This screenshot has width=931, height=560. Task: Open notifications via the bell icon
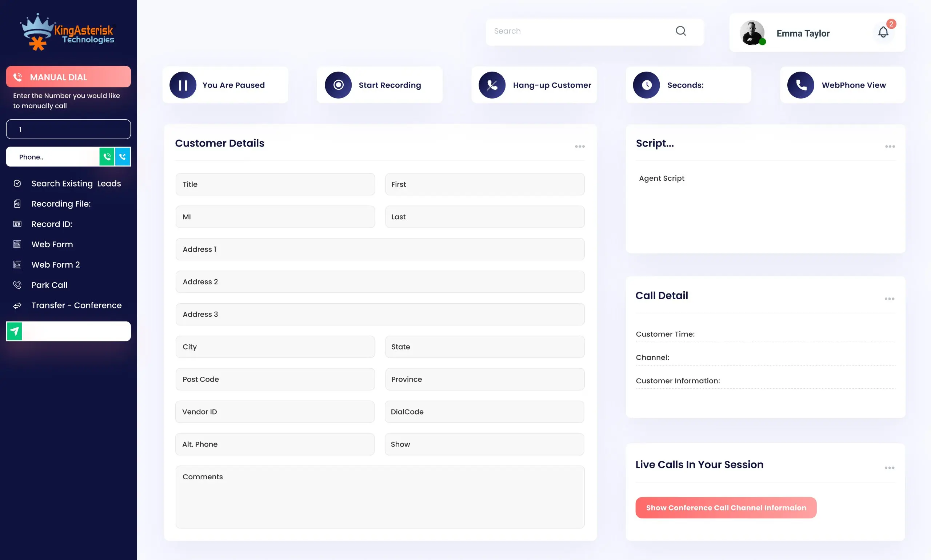[x=883, y=32]
